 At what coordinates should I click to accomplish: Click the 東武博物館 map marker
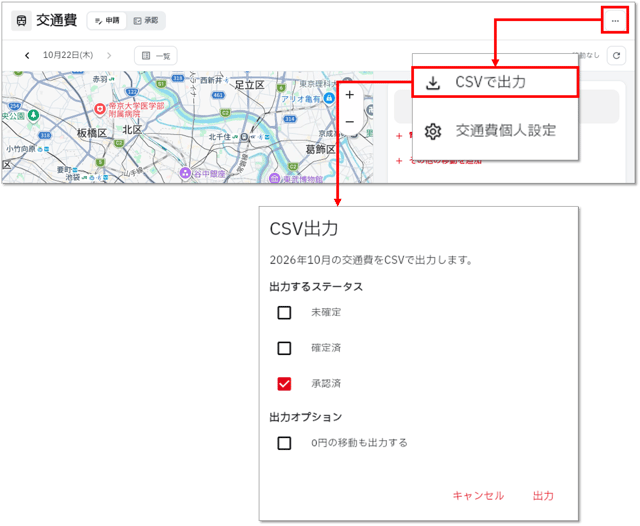(x=274, y=178)
